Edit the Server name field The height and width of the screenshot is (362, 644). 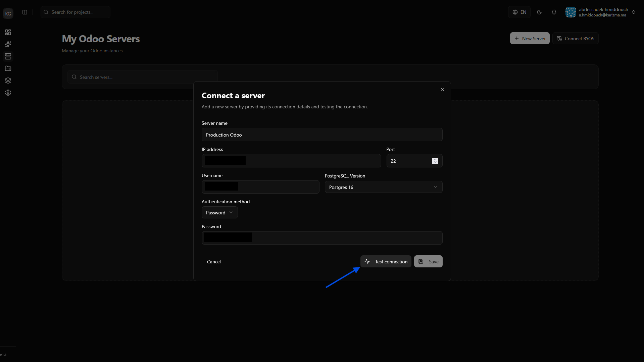[x=322, y=135]
